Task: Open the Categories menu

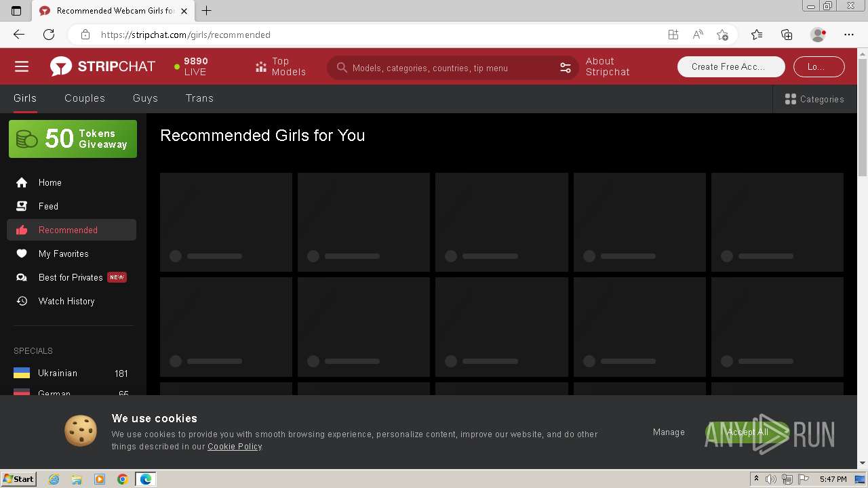Action: point(814,99)
